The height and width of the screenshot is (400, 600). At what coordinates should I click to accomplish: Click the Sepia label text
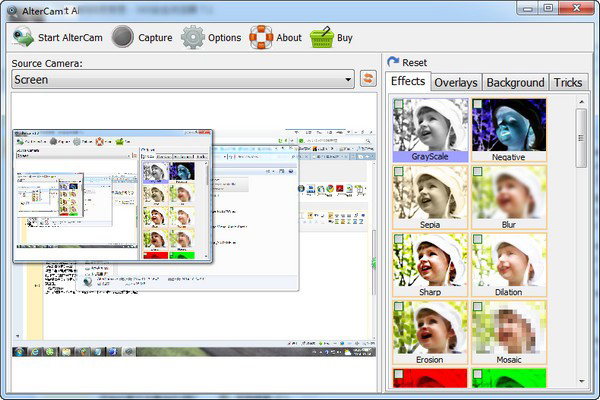pos(430,225)
